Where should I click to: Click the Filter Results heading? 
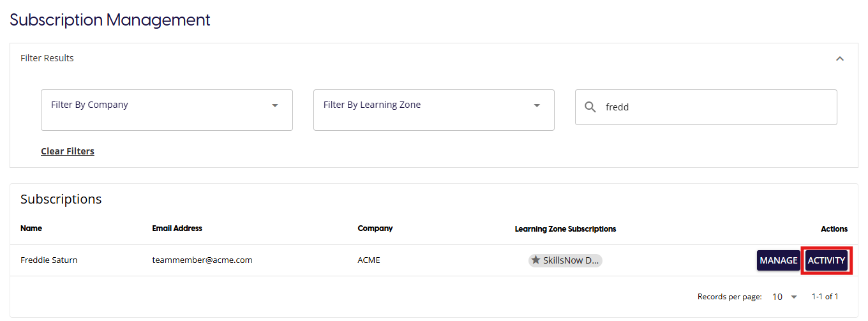pos(47,58)
